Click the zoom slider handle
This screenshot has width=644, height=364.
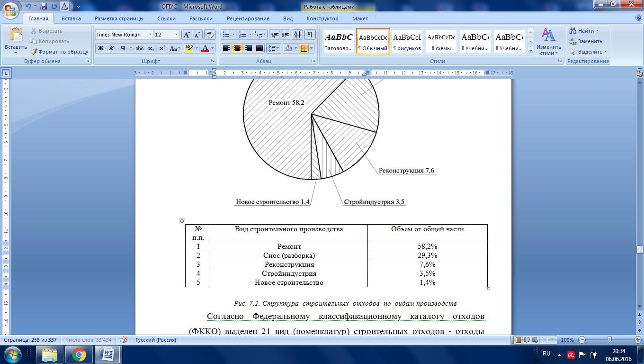[609, 340]
